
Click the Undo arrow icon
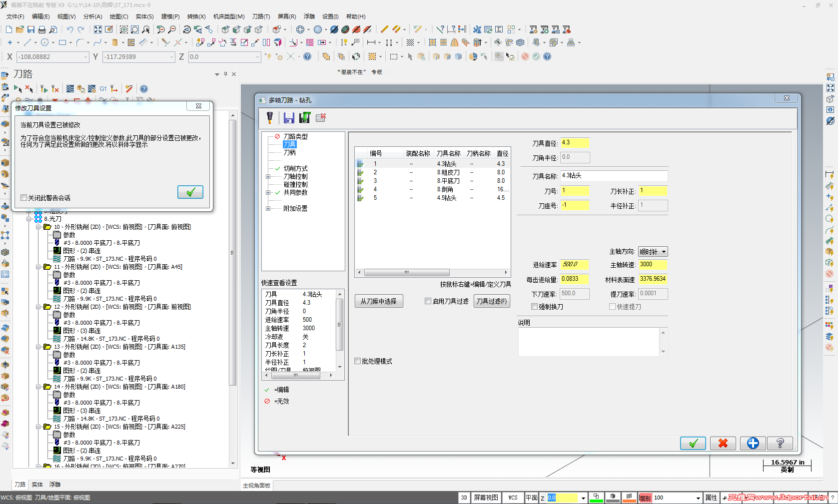[x=70, y=29]
